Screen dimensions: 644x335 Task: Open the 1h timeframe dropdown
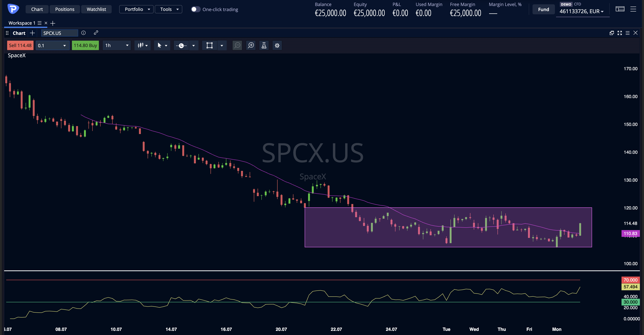click(x=117, y=45)
